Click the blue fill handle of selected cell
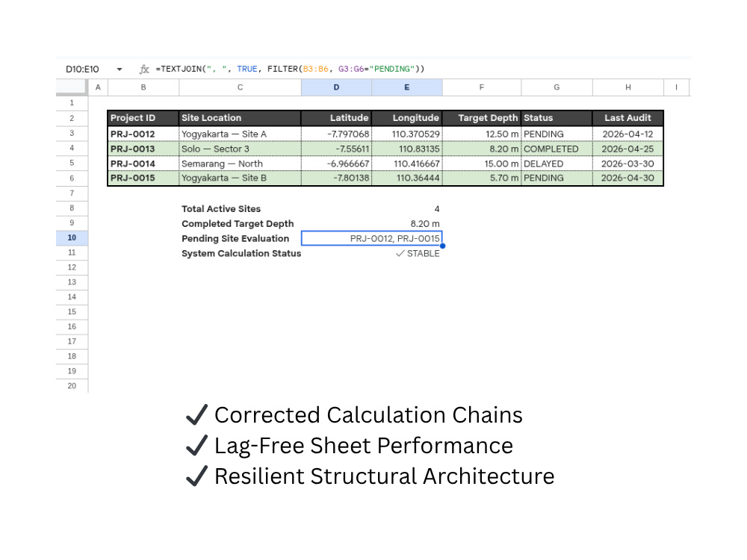 coord(442,246)
